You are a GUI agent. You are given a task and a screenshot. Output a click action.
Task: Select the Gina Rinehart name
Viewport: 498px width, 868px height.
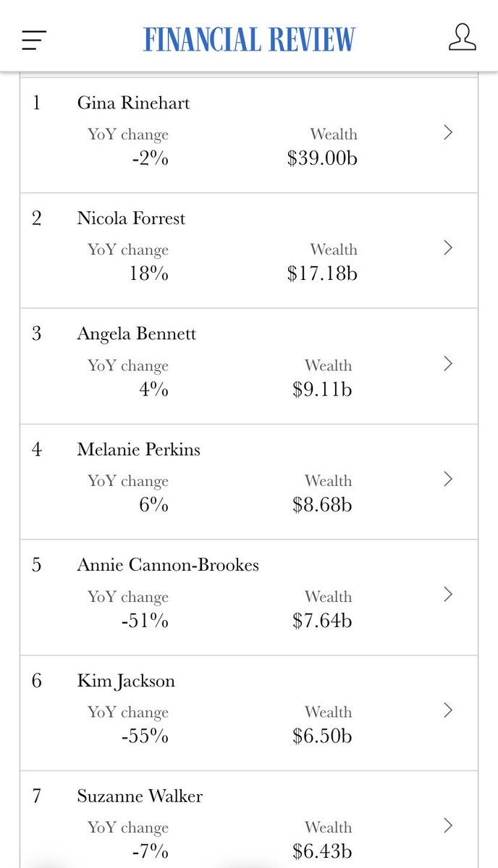pyautogui.click(x=133, y=103)
